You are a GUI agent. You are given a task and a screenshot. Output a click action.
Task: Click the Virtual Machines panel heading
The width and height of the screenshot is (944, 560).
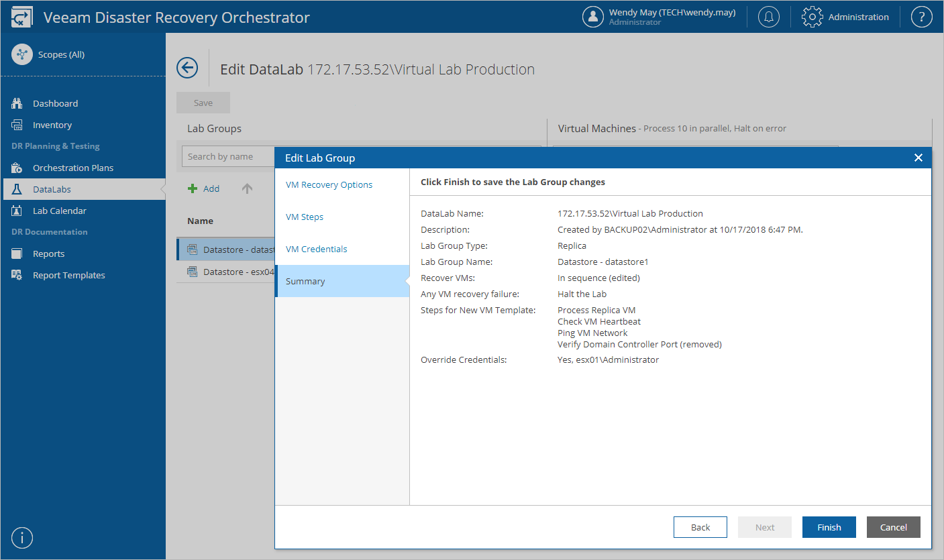pyautogui.click(x=597, y=128)
